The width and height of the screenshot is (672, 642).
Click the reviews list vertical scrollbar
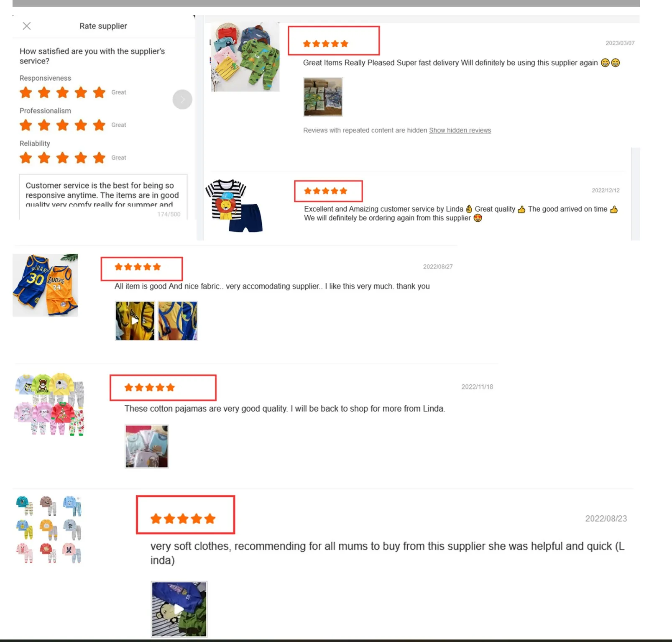[x=635, y=194]
